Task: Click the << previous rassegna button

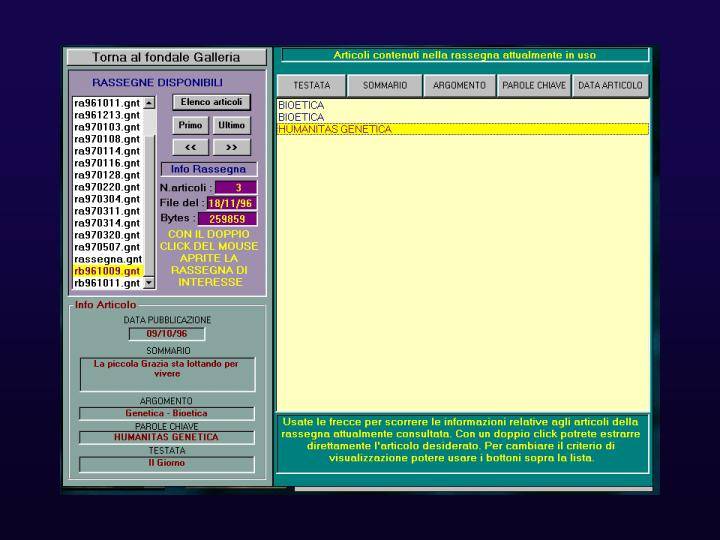Action: [190, 147]
